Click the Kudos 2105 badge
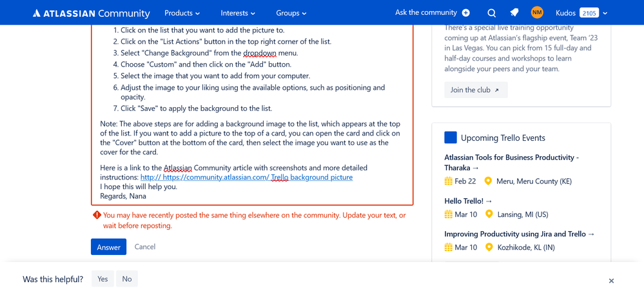 pyautogui.click(x=589, y=13)
